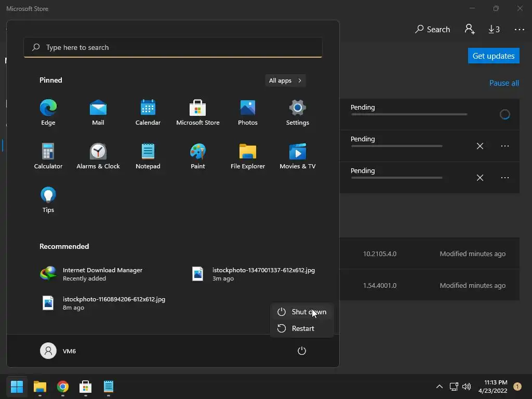Show hidden icons tray chevron

click(440, 387)
